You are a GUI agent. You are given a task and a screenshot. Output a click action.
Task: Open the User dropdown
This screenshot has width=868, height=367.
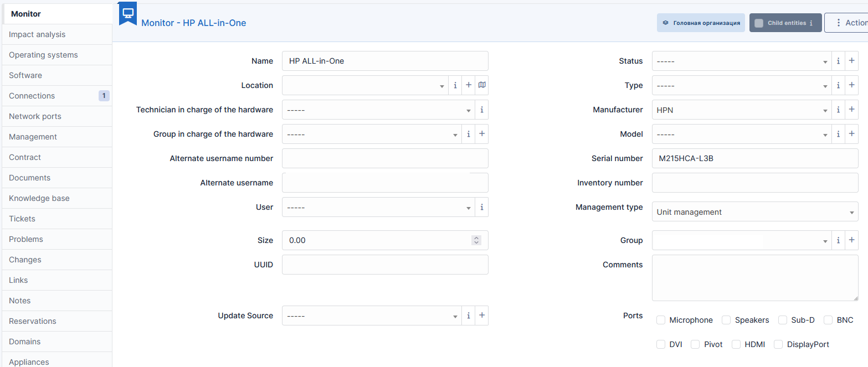point(378,207)
